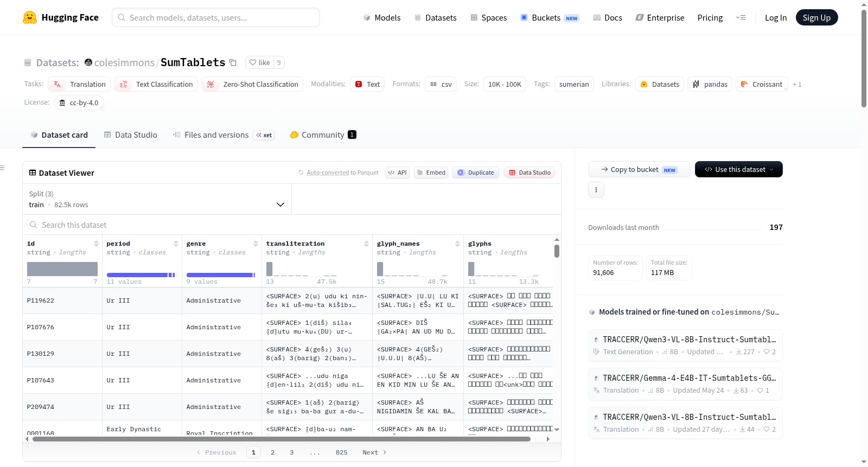Image resolution: width=868 pixels, height=467 pixels.
Task: Go to page 2 of dataset rows
Action: pyautogui.click(x=272, y=452)
